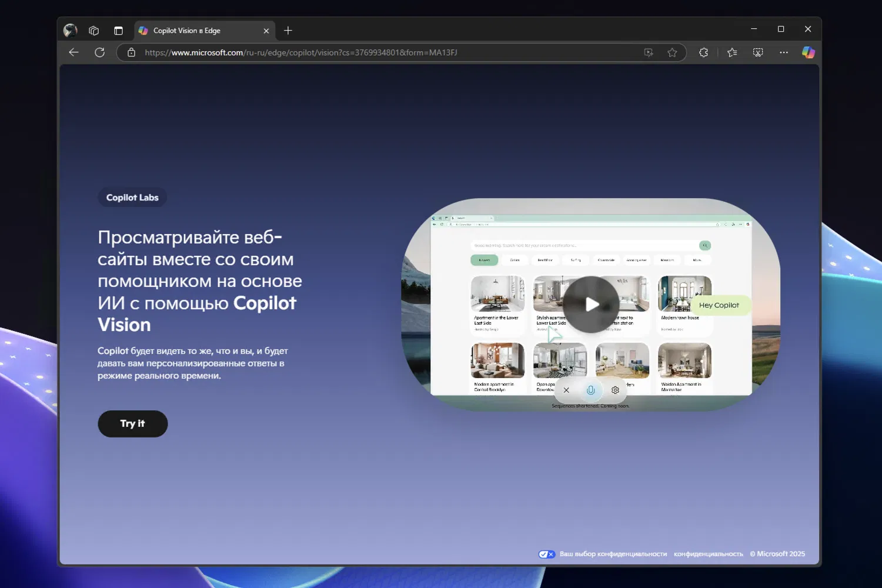Go back with the back arrow
882x588 pixels.
click(x=73, y=52)
